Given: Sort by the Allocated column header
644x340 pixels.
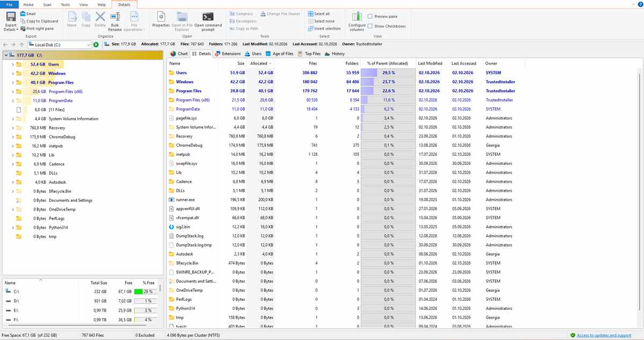Looking at the screenshot, I should pyautogui.click(x=261, y=63).
